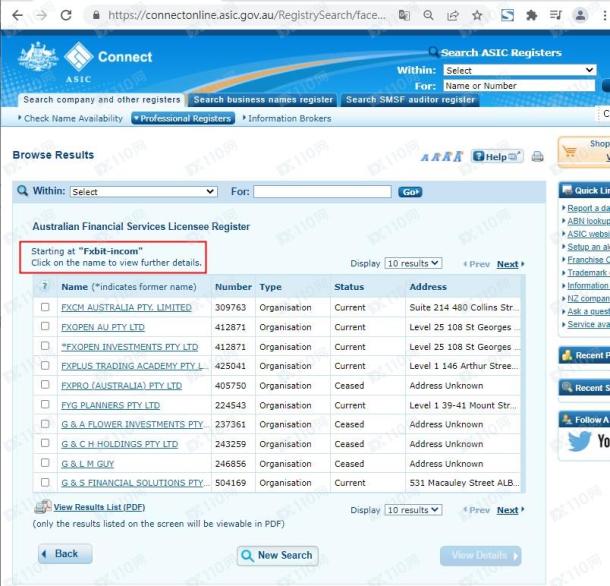Tick checkbox for FXPLUS TRADING ACADEMY
The image size is (610, 586).
click(x=45, y=365)
